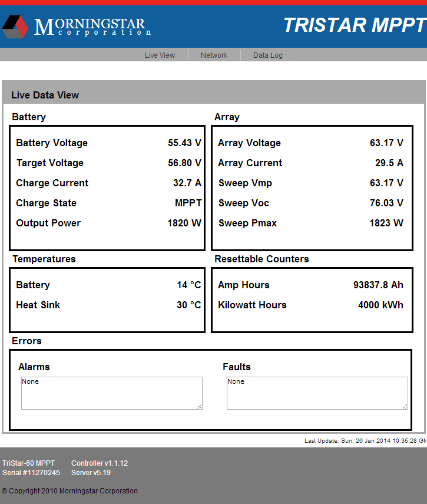This screenshot has width=427, height=504.
Task: Click the Faults box resize handle
Action: pyautogui.click(x=404, y=406)
